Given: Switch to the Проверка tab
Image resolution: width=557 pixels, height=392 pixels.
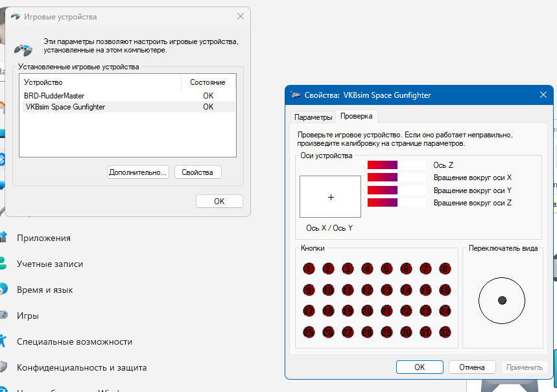Looking at the screenshot, I should (356, 116).
